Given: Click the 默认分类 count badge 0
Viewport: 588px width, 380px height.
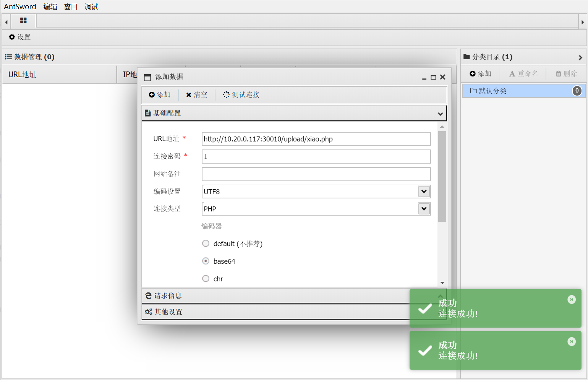Looking at the screenshot, I should point(577,91).
